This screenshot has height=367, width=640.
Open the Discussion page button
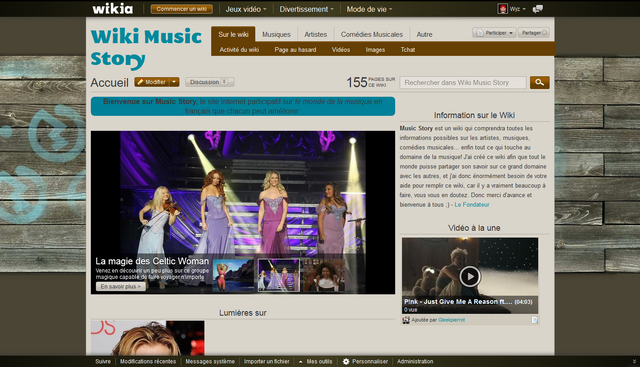coord(209,82)
